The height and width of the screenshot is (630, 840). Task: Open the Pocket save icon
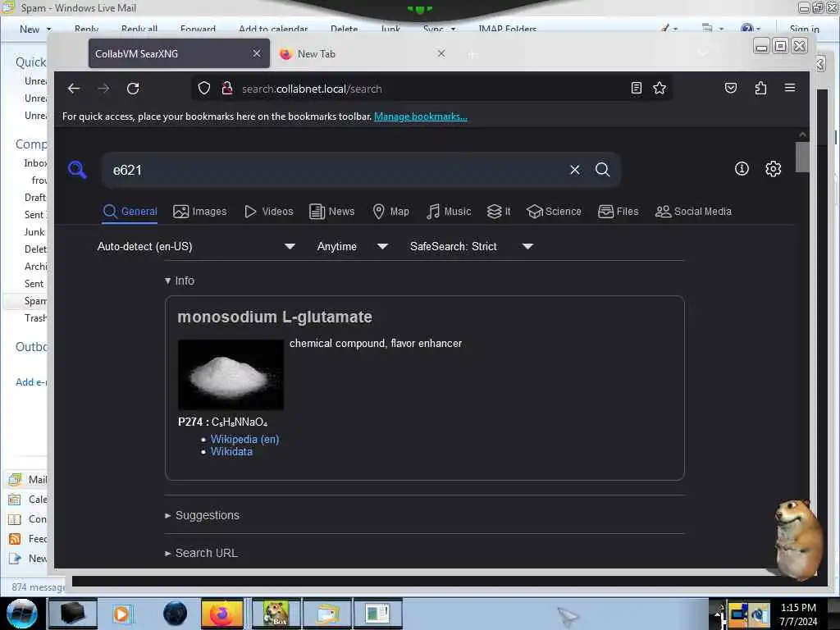tap(731, 88)
